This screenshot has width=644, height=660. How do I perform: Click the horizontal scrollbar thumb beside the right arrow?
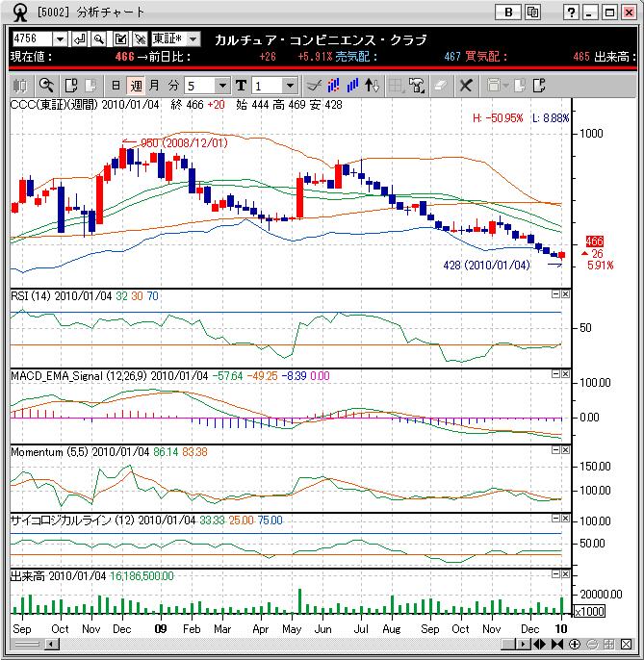pyautogui.click(x=508, y=644)
